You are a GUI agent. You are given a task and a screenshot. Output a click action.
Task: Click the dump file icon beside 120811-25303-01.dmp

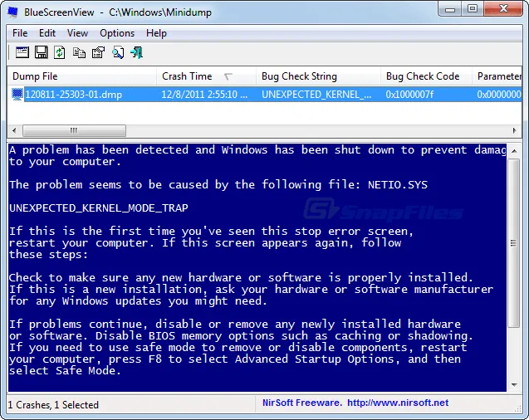(17, 95)
